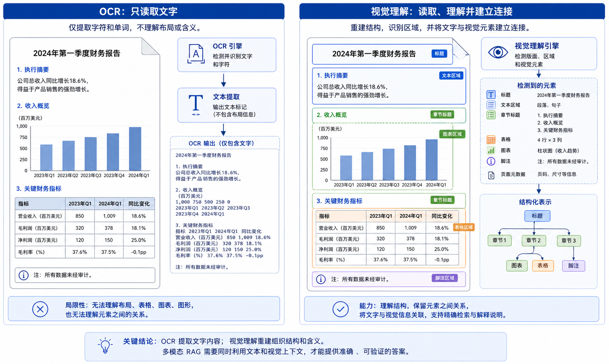This screenshot has height=364, width=609.
Task: Click the info icon in left footnote
Action: [24, 275]
